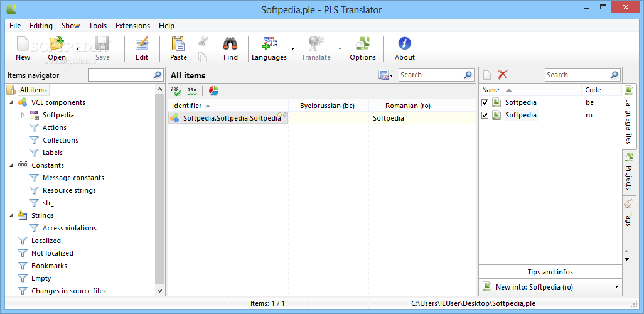Click the Byelorussian (be) column header

coord(328,106)
